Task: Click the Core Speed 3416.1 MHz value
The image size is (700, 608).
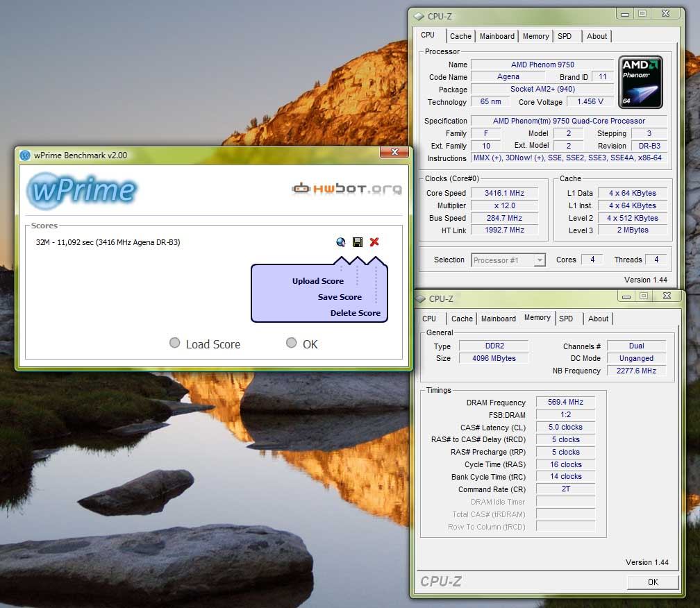Action: coord(504,193)
